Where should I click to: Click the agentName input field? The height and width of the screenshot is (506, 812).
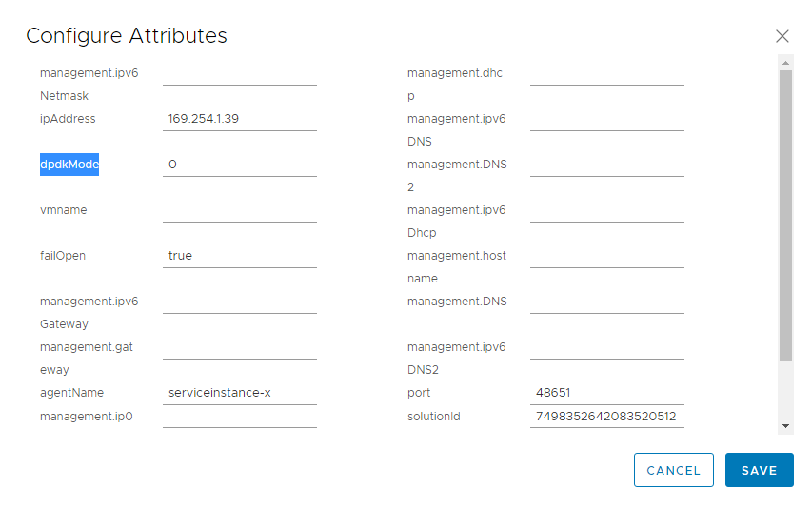coord(239,393)
